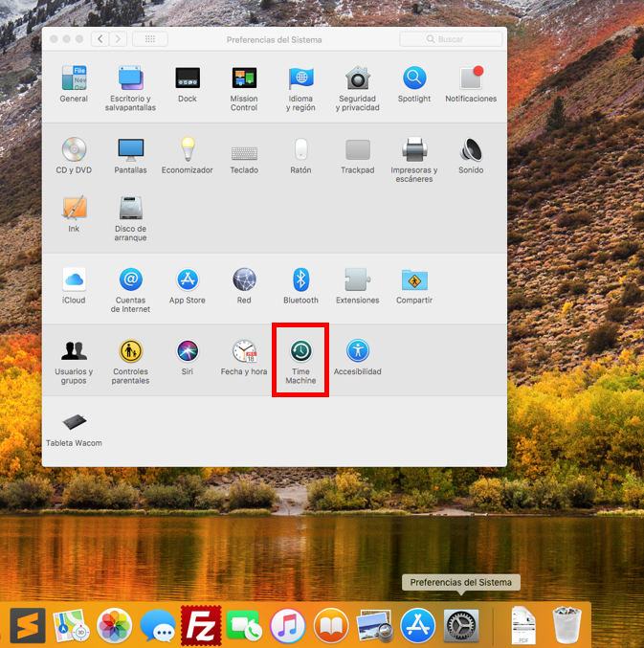Image resolution: width=644 pixels, height=648 pixels.
Task: Click the forward navigation arrow button
Action: point(118,39)
